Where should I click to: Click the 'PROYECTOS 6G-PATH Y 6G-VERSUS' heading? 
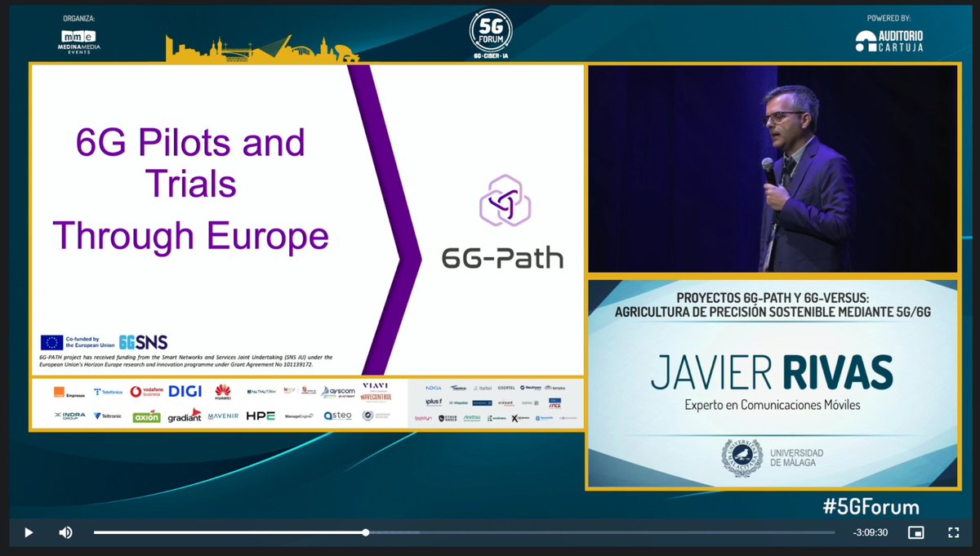pyautogui.click(x=772, y=297)
